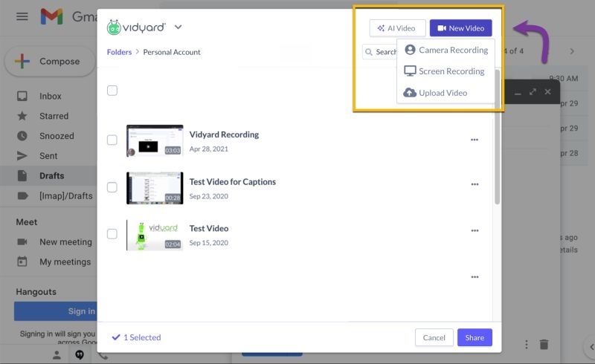
Task: Click the Test Video for Captions title
Action: (233, 182)
